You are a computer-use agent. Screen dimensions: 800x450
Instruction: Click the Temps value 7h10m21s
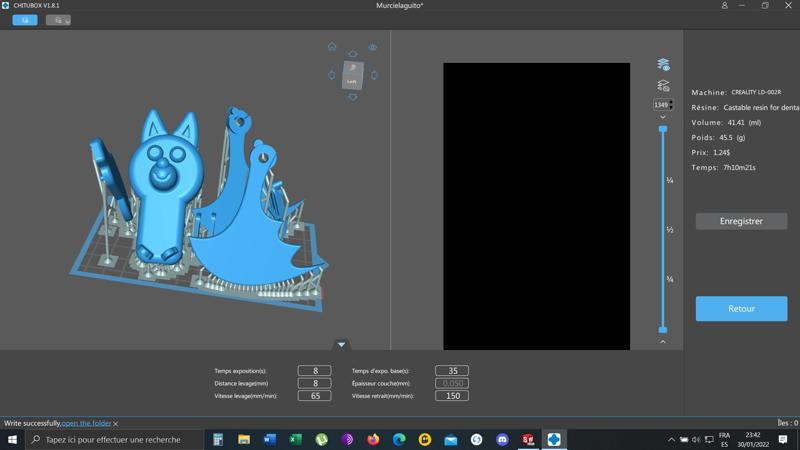point(739,167)
